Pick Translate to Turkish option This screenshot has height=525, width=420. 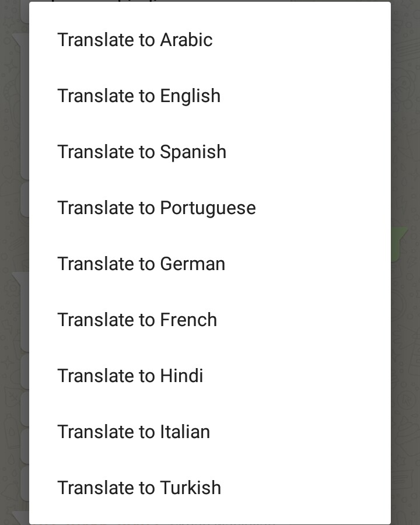[x=210, y=488]
